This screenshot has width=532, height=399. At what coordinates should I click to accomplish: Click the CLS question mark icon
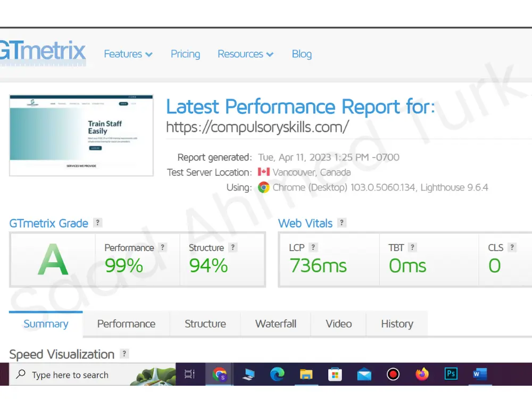click(512, 247)
